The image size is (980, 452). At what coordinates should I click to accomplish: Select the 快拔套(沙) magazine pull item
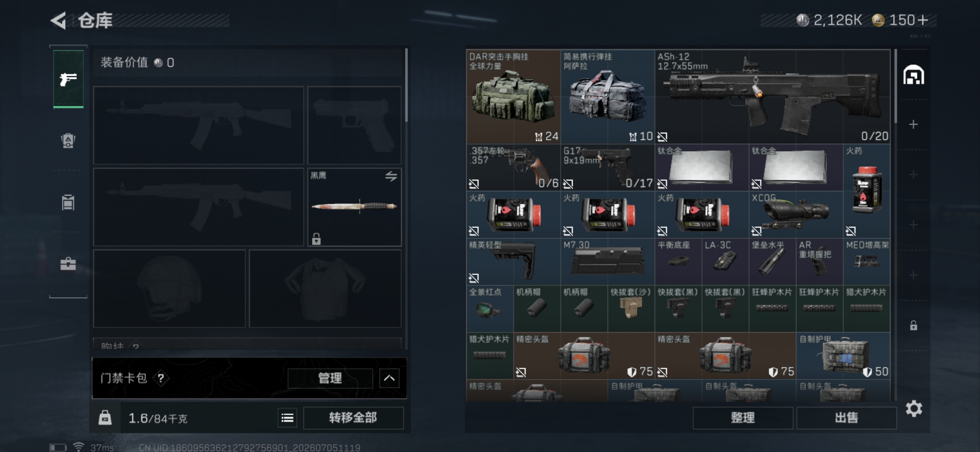[631, 309]
